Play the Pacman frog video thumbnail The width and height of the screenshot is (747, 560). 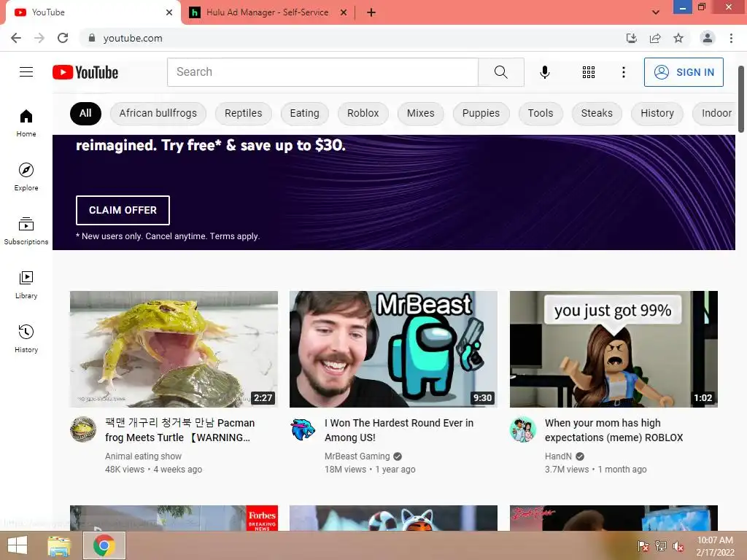[174, 349]
